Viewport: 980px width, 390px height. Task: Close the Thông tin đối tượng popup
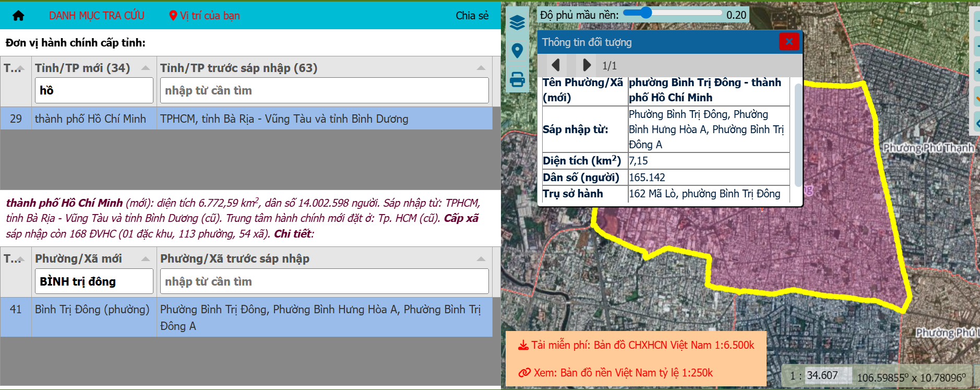tap(788, 41)
